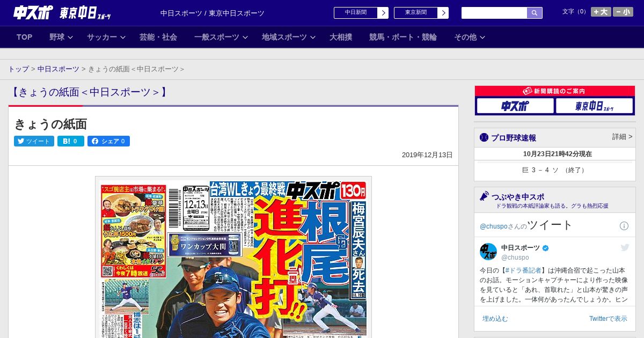
Task: Click the megaphone icon beside つぶやき中スポ
Action: click(484, 196)
